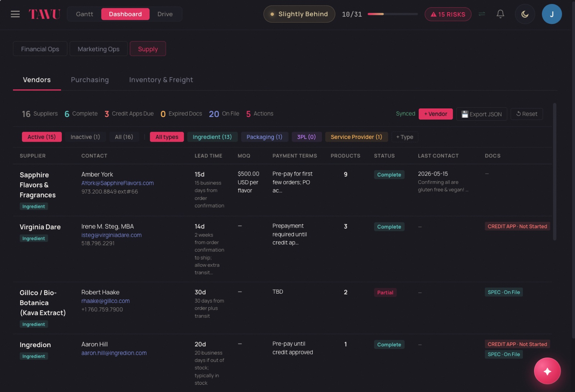Click the 6 Complete stat
Screen dimensions: 575x392
point(81,114)
